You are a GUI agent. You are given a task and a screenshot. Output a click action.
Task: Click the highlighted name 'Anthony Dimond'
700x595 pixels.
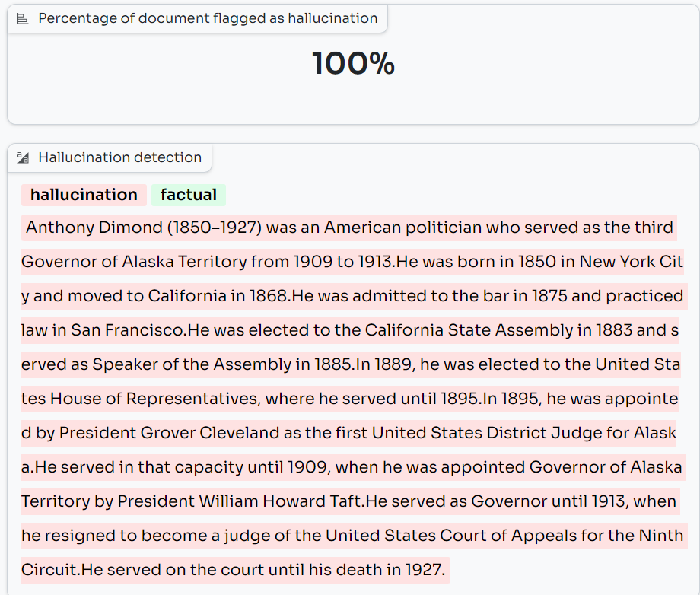(94, 228)
